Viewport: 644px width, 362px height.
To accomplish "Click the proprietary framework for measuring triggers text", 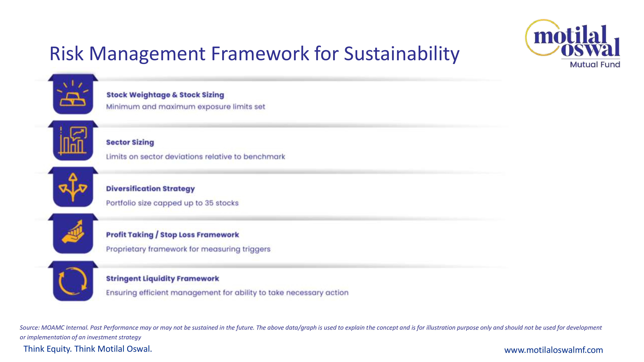I will coord(188,249).
